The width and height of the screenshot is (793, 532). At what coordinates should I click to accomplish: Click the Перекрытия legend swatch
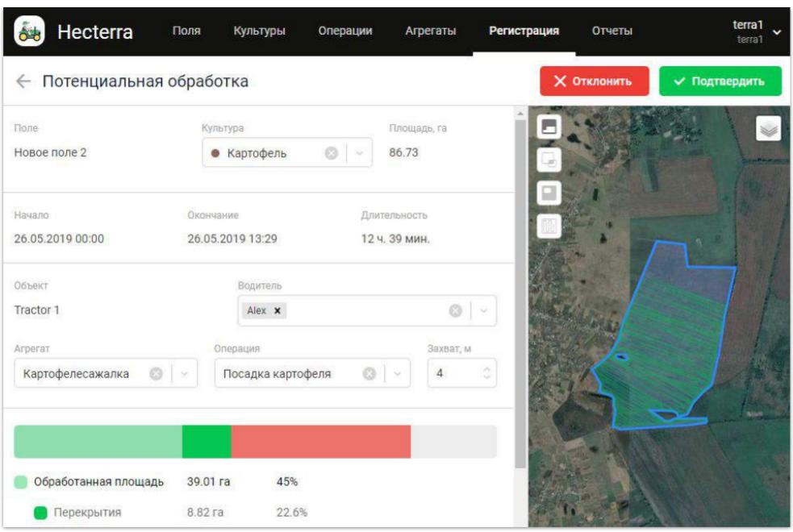40,513
